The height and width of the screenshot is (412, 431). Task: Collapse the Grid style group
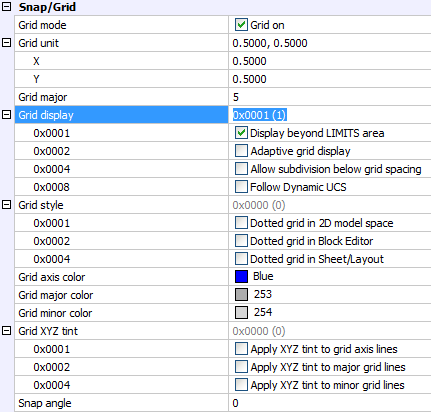pos(7,205)
